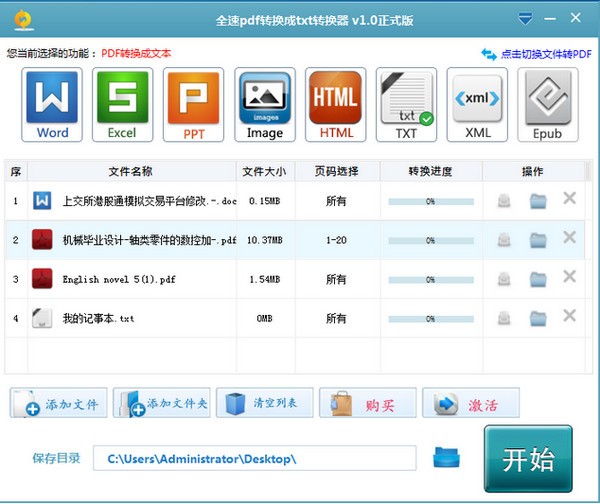Click the switch to file-to-PDF link

pos(537,54)
